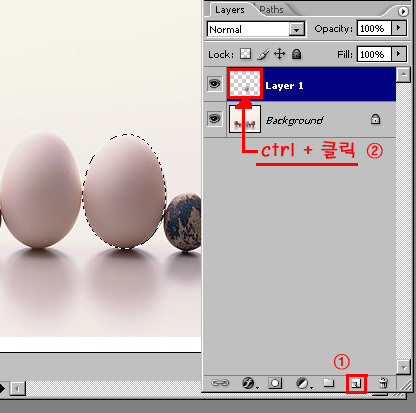The height and width of the screenshot is (413, 416).
Task: Click the Fill value field
Action: pos(374,54)
